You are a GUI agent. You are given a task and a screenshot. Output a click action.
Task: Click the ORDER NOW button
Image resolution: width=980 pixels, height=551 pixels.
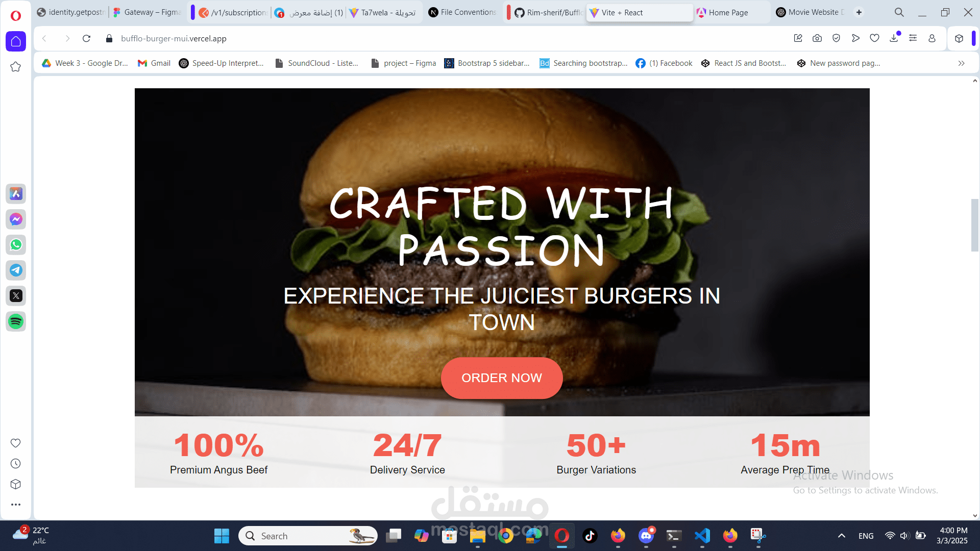(502, 378)
